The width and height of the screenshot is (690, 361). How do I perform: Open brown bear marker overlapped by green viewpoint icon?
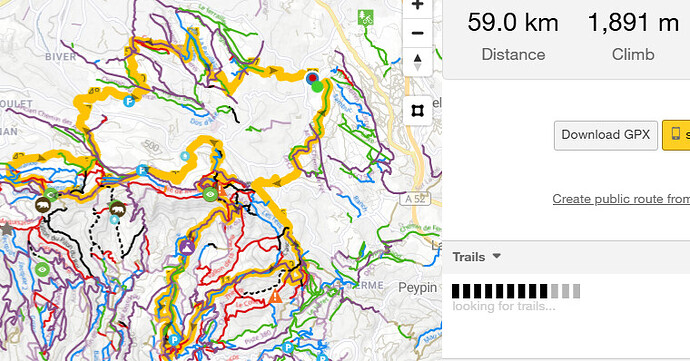click(x=43, y=205)
